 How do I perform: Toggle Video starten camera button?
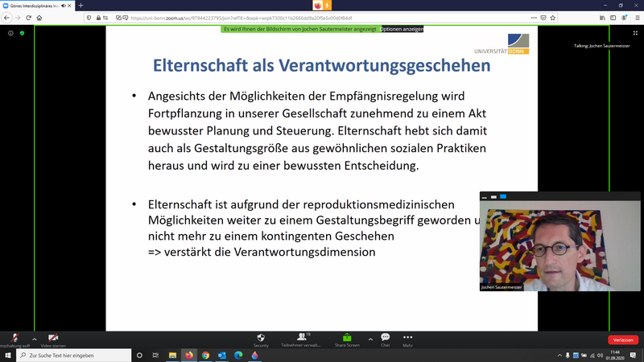tap(52, 338)
